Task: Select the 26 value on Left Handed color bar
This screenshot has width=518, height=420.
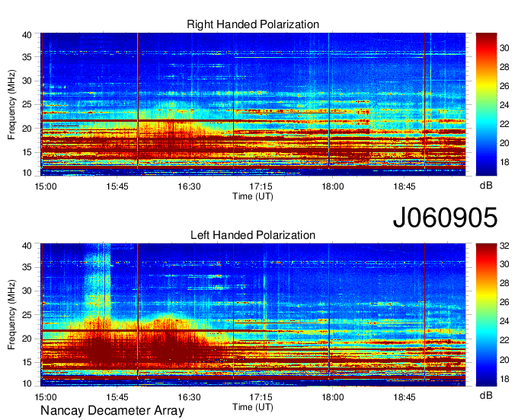Action: tap(504, 302)
